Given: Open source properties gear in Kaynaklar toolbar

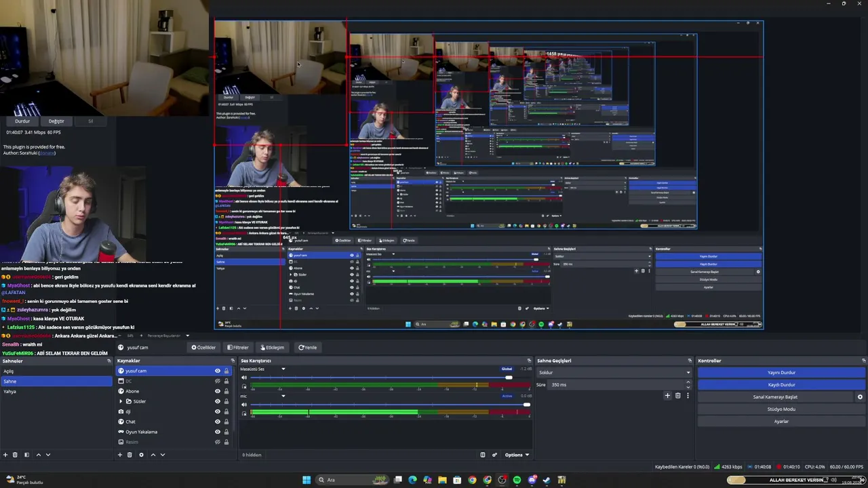Looking at the screenshot, I should point(141,455).
